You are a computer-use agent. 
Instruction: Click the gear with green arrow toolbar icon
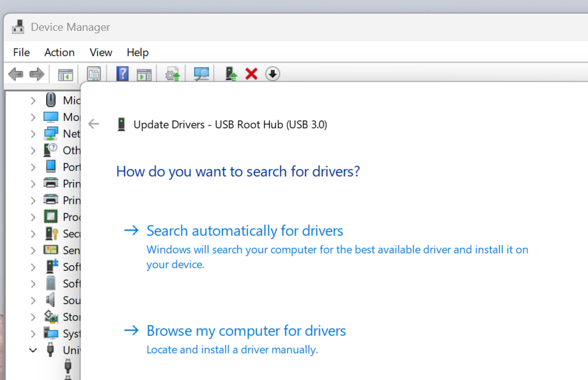173,75
